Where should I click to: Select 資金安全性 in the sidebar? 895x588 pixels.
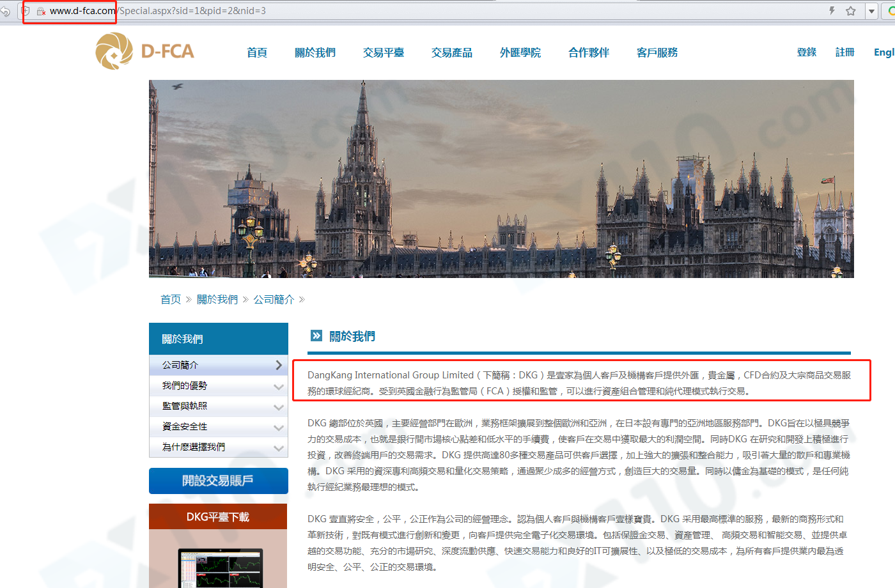pos(219,426)
